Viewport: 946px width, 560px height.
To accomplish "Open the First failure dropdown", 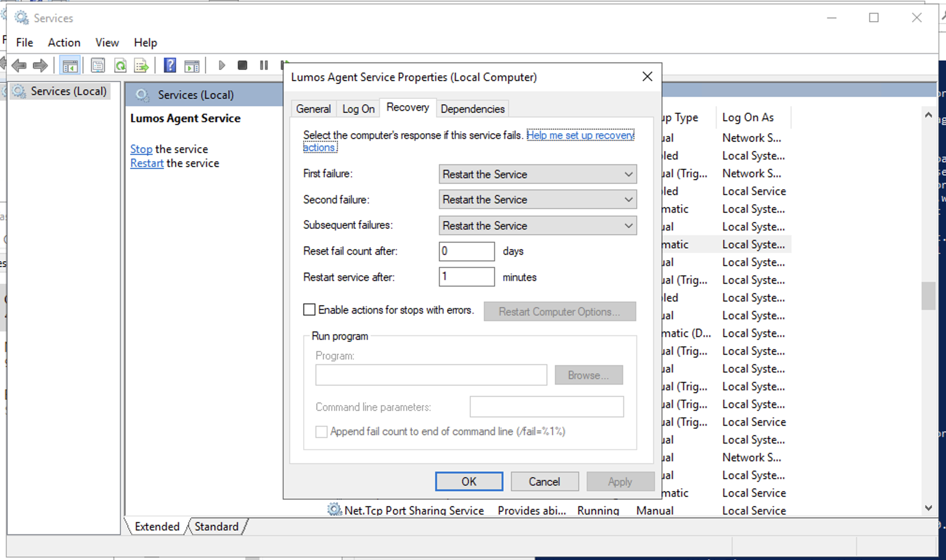I will [x=537, y=174].
